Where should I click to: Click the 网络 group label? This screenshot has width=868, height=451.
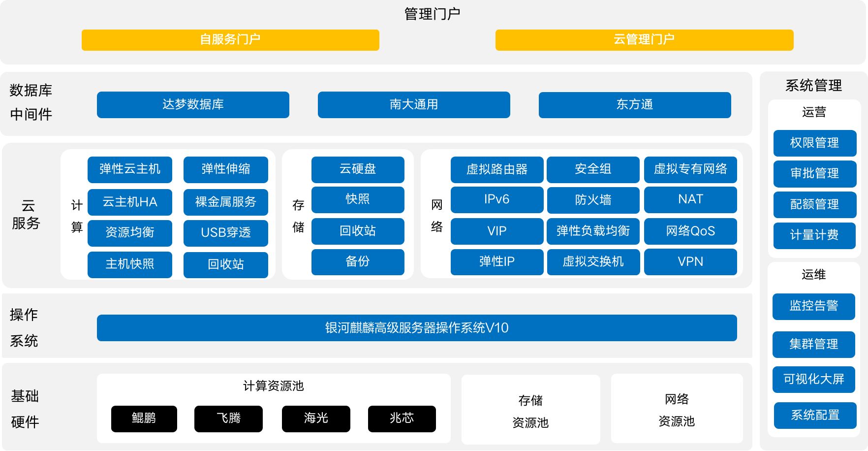[x=437, y=216]
